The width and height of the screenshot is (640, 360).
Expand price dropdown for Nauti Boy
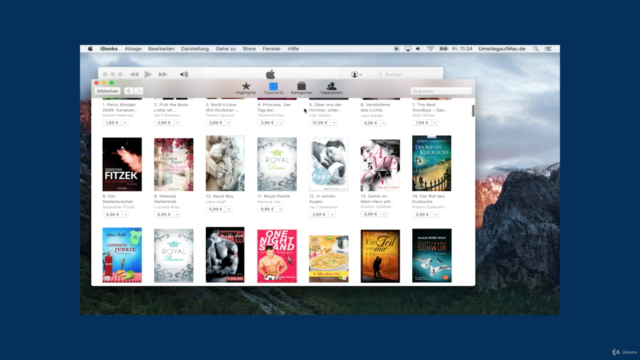coord(229,209)
